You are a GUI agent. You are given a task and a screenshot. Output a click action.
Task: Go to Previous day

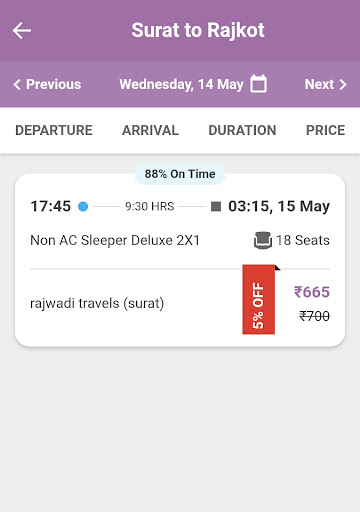[47, 84]
